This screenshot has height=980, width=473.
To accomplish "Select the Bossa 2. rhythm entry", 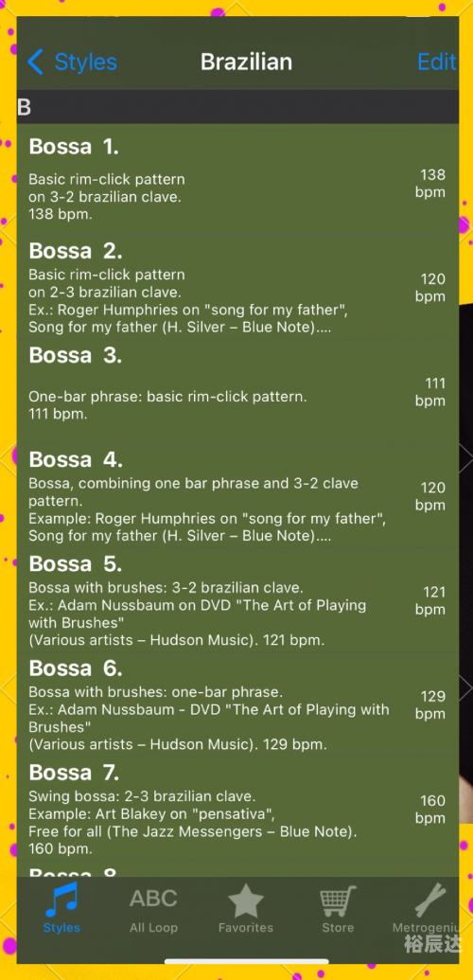I will click(237, 286).
